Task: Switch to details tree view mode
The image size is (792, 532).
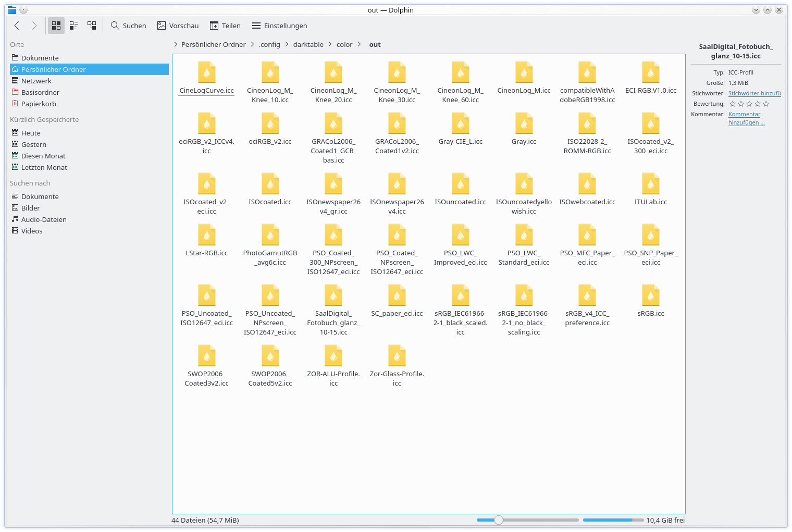Action: click(x=92, y=26)
